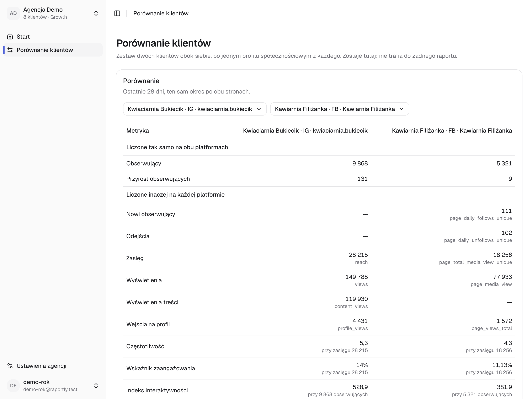Click the value 1 572 for Wejścia na profil
This screenshot has width=532, height=399.
(504, 321)
